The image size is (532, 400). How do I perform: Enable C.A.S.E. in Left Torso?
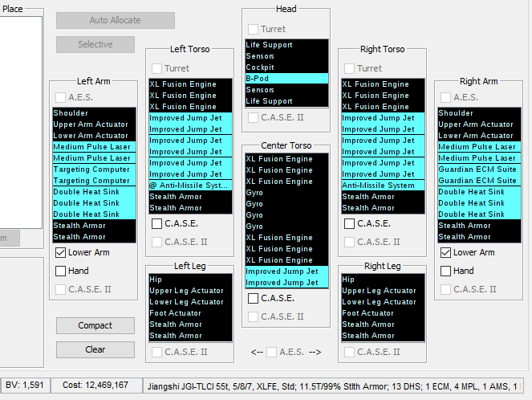click(156, 224)
